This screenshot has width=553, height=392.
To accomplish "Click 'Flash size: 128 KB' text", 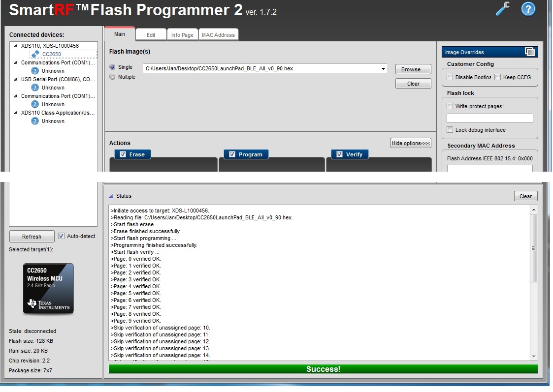I will (31, 341).
